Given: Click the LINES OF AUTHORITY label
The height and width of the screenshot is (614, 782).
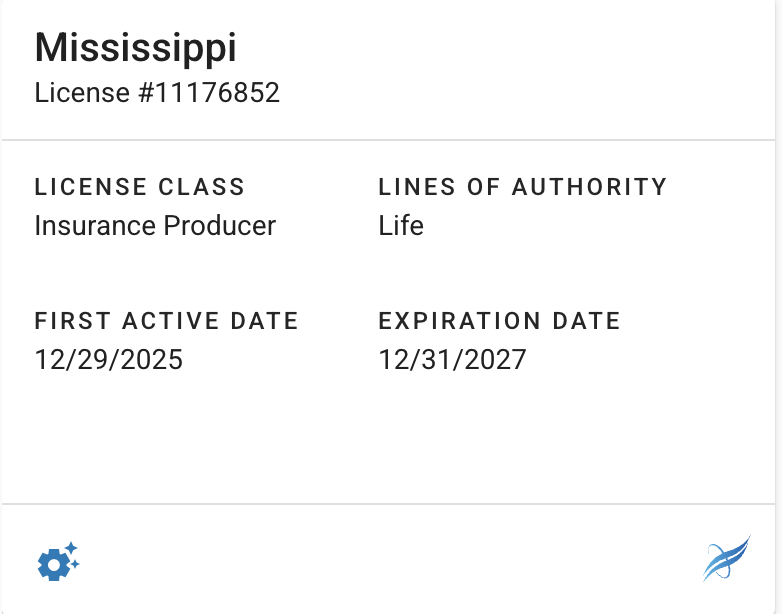Looking at the screenshot, I should tap(522, 187).
